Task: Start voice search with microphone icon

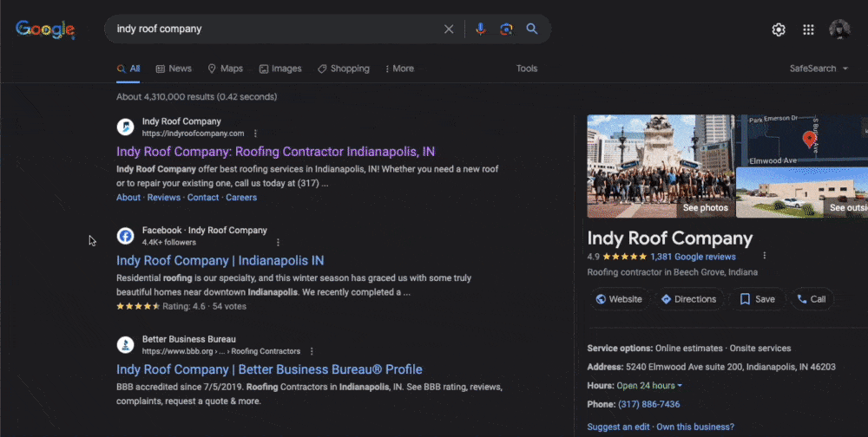Action: (481, 29)
